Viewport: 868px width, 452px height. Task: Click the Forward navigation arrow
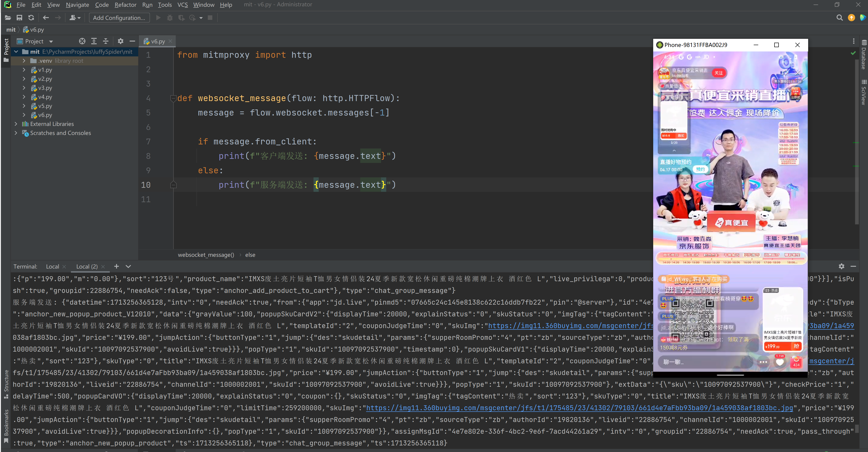click(x=58, y=18)
